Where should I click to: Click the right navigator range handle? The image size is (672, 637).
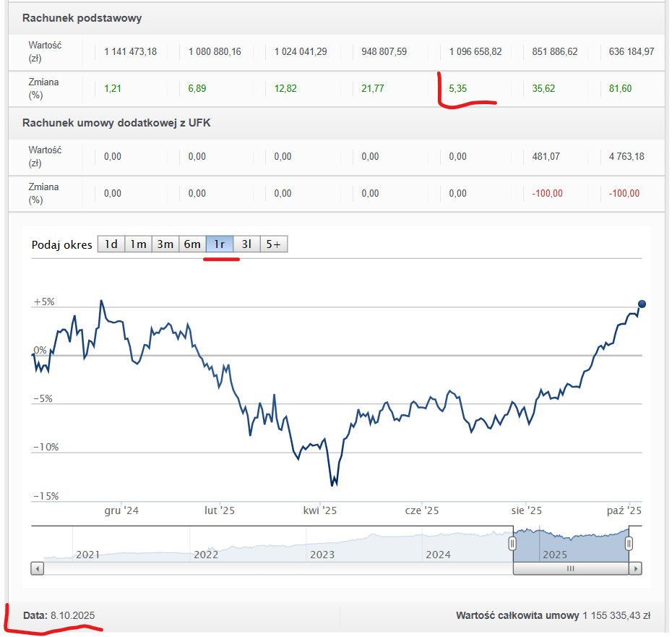[x=629, y=543]
